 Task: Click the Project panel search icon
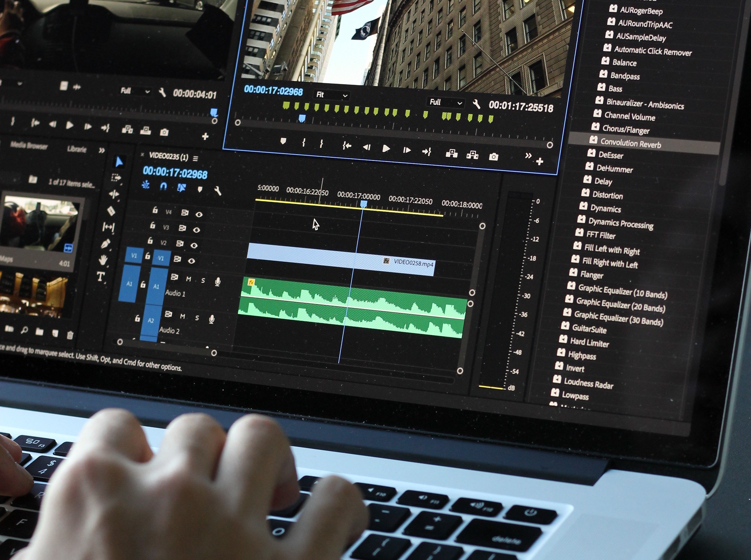click(25, 330)
